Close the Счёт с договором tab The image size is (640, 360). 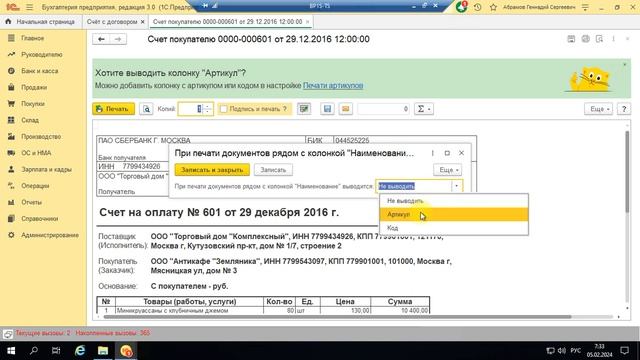tap(142, 22)
